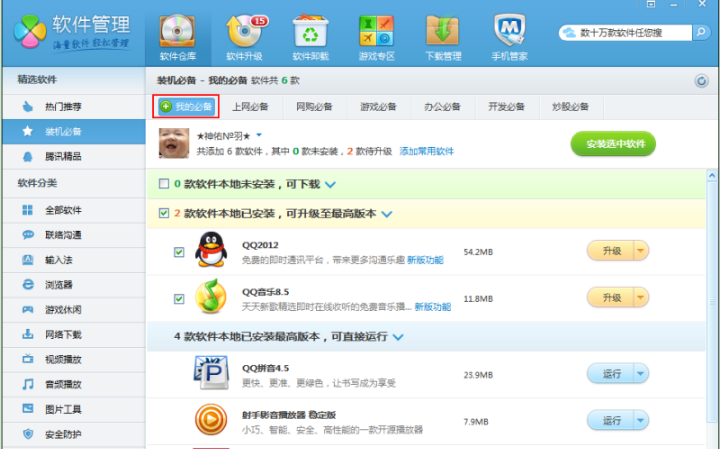This screenshot has width=720, height=449.
Task: Select 装机必备 star item in sidebar
Action: pos(74,132)
